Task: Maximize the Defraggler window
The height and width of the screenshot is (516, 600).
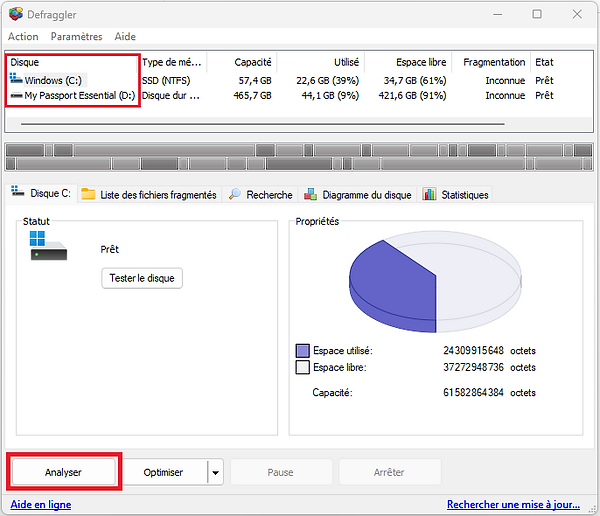Action: coord(537,15)
